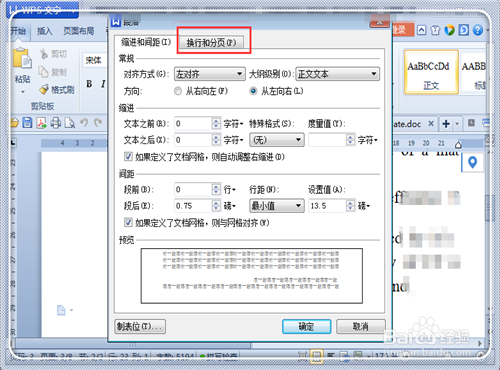Click the 文本之后 indent input field
500x370 pixels.
pos(193,140)
